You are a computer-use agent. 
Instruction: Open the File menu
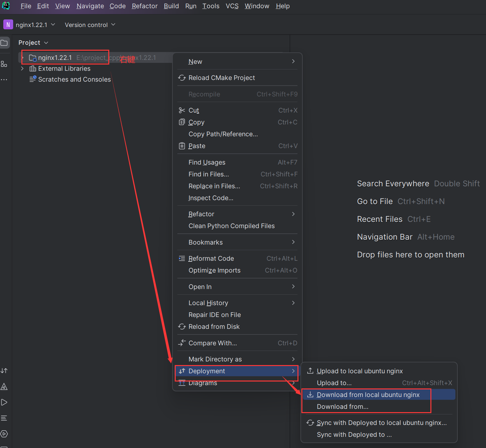[x=26, y=6]
